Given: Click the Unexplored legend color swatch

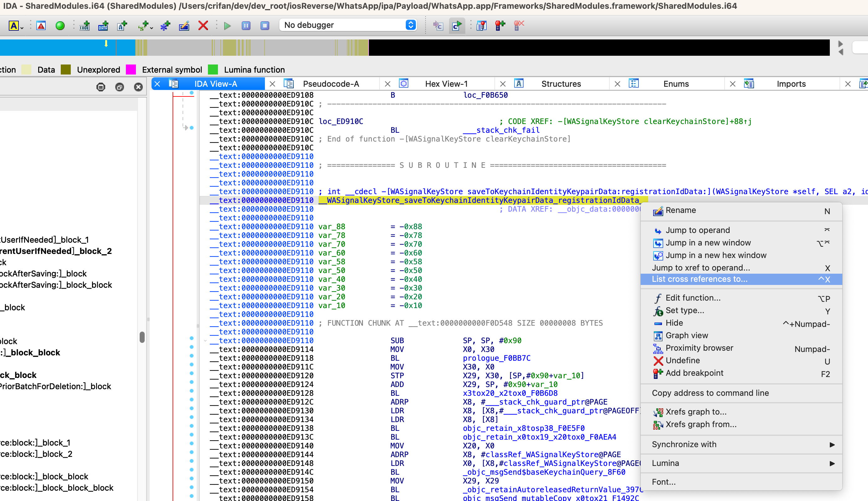Looking at the screenshot, I should tap(66, 70).
